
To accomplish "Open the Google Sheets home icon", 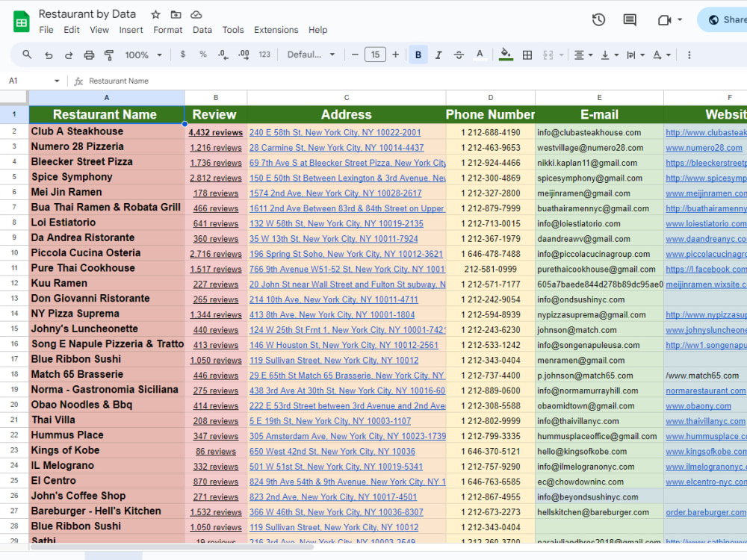I will click(22, 22).
